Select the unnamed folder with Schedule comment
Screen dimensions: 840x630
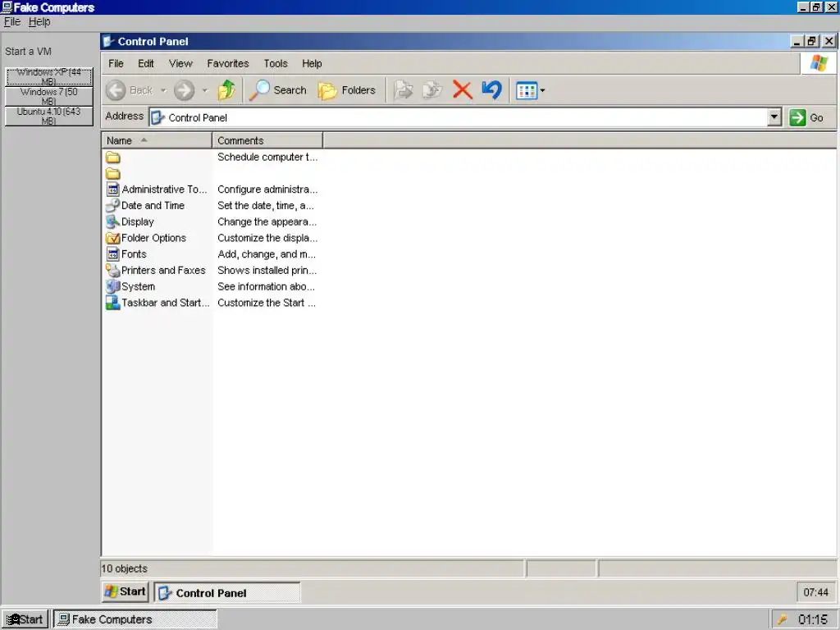tap(113, 157)
